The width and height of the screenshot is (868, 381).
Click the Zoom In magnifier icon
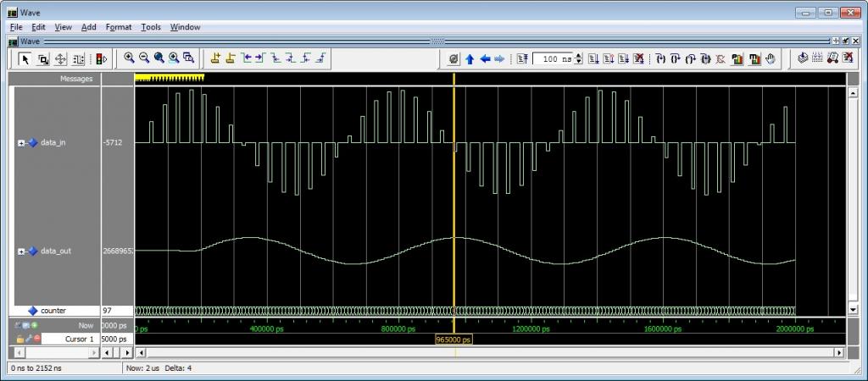[x=130, y=58]
